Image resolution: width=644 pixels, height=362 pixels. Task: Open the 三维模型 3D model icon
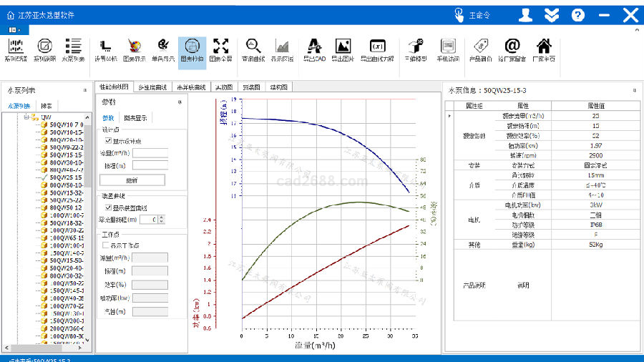416,49
